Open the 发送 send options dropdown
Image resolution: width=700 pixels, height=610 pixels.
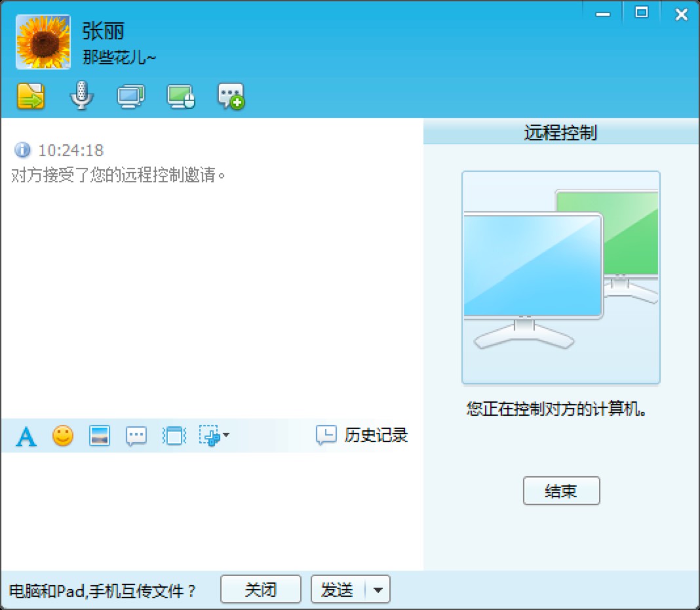coord(378,588)
